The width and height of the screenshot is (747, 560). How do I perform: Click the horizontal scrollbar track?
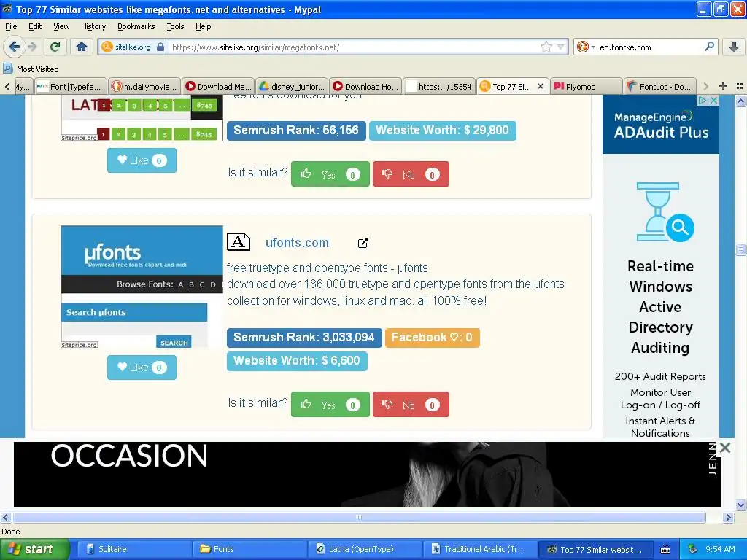359,517
